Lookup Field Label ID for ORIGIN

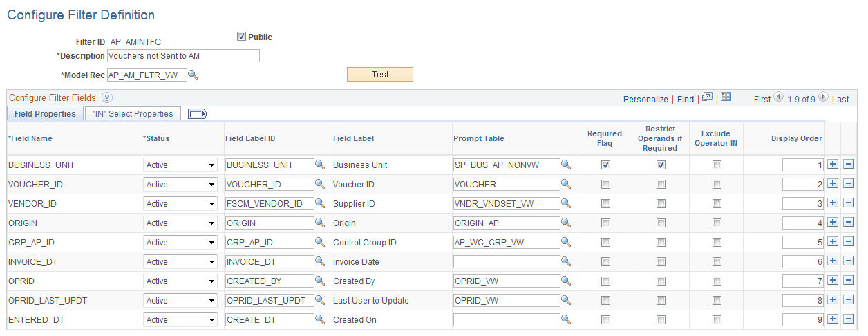coord(320,223)
